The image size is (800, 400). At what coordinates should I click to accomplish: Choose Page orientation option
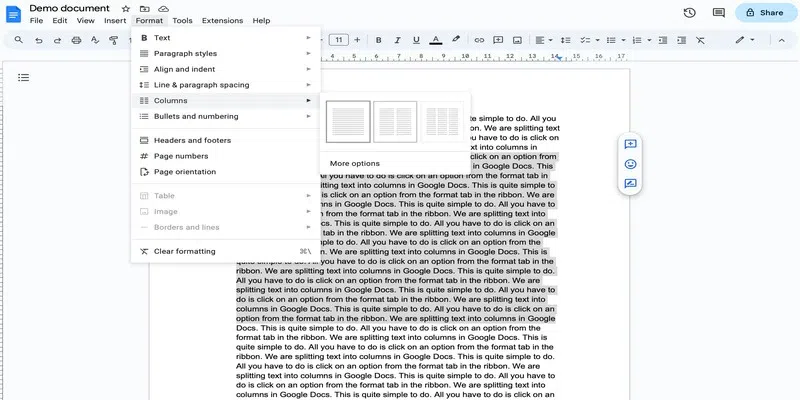pyautogui.click(x=226, y=172)
